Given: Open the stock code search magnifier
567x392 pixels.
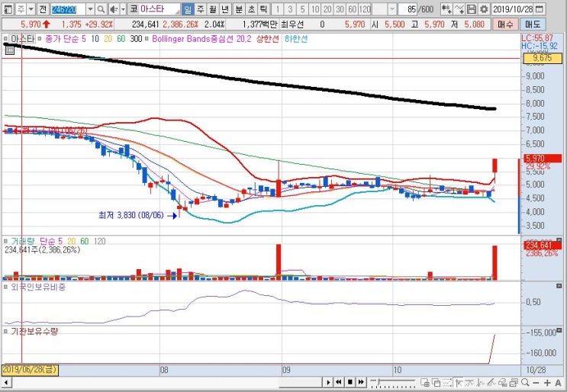Looking at the screenshot, I should (101, 9).
